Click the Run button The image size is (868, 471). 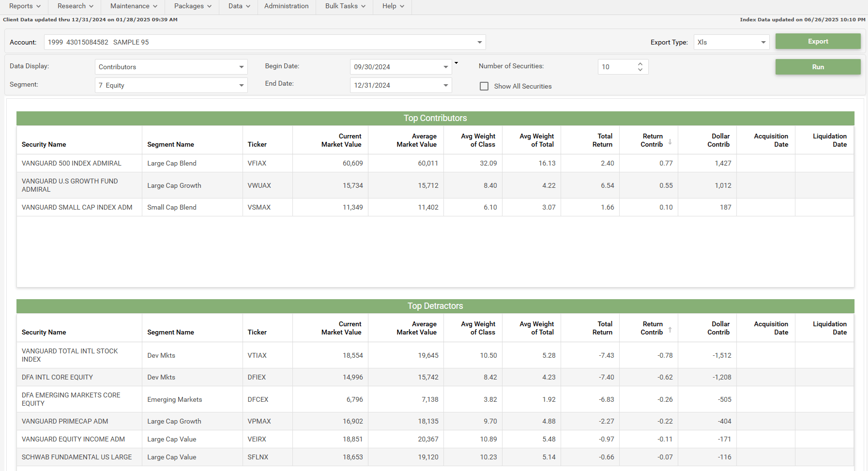click(x=818, y=67)
